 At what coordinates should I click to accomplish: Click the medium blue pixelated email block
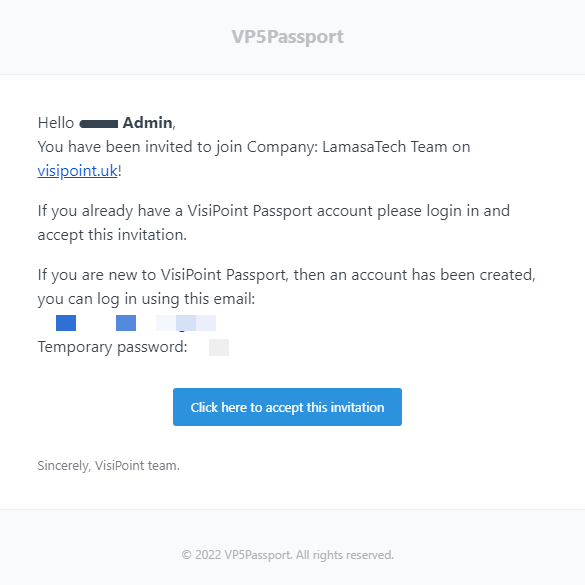[x=126, y=323]
